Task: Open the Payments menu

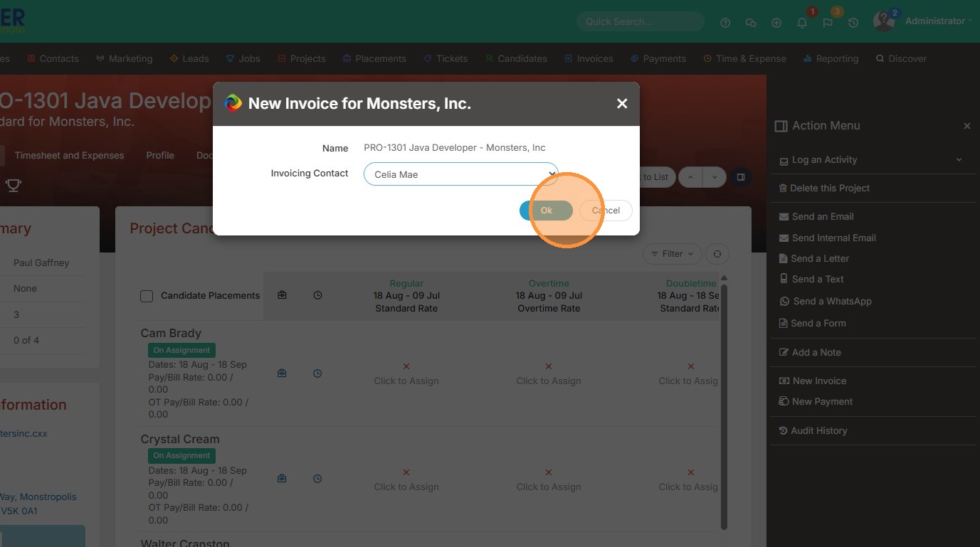Action: point(658,59)
